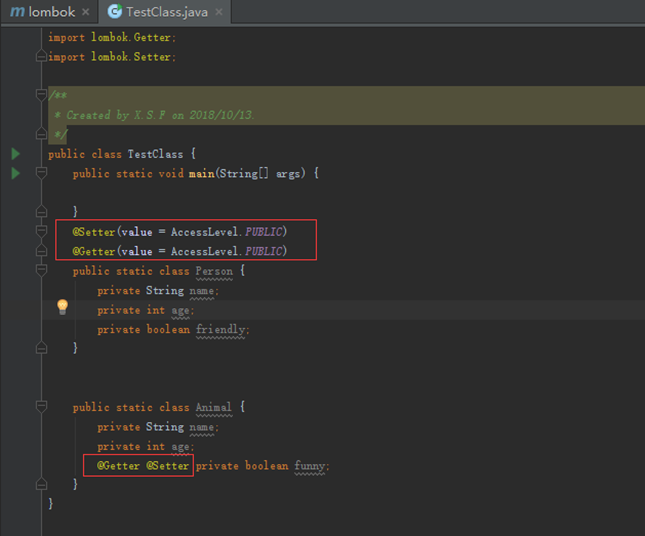Fold the Animal class at its declaration
This screenshot has width=645, height=536.
click(41, 408)
